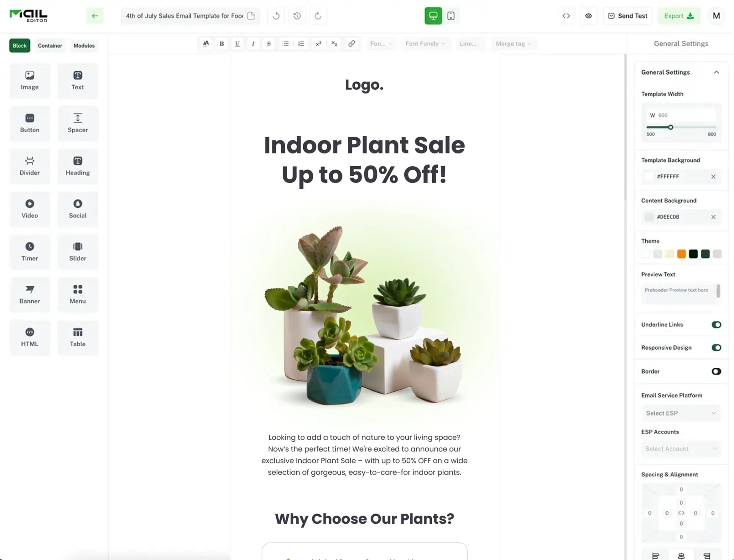
Task: Select the Container tab
Action: click(50, 46)
